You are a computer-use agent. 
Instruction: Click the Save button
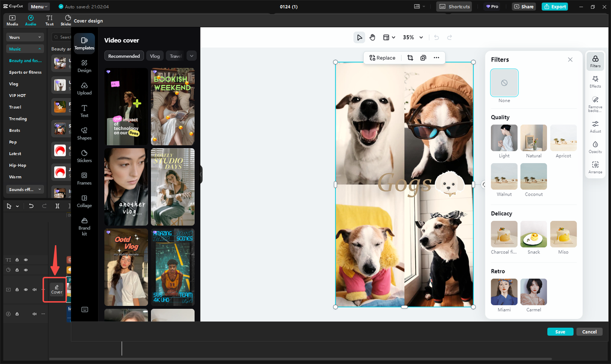click(x=560, y=332)
